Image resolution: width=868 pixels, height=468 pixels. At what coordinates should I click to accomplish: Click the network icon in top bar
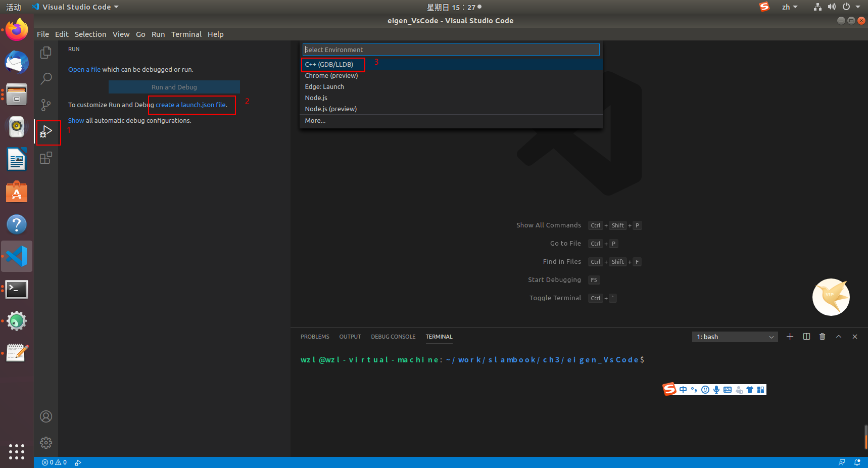coord(817,7)
